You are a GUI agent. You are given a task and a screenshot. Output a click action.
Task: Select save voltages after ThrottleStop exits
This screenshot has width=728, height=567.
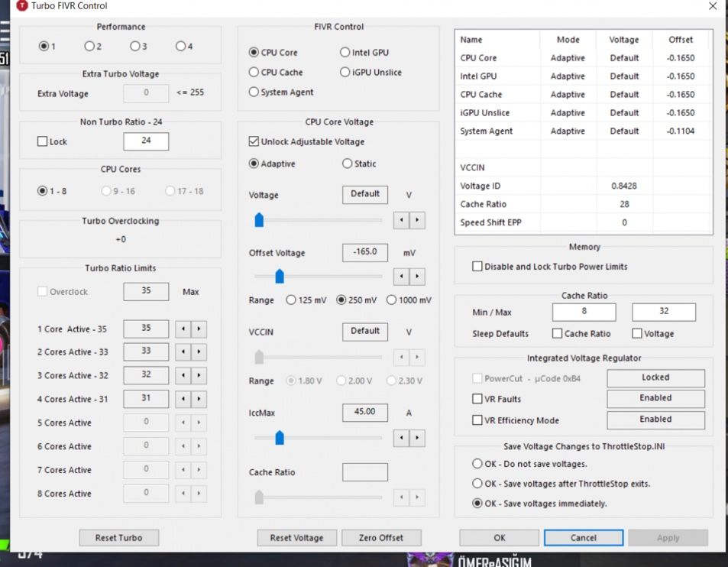pyautogui.click(x=477, y=484)
